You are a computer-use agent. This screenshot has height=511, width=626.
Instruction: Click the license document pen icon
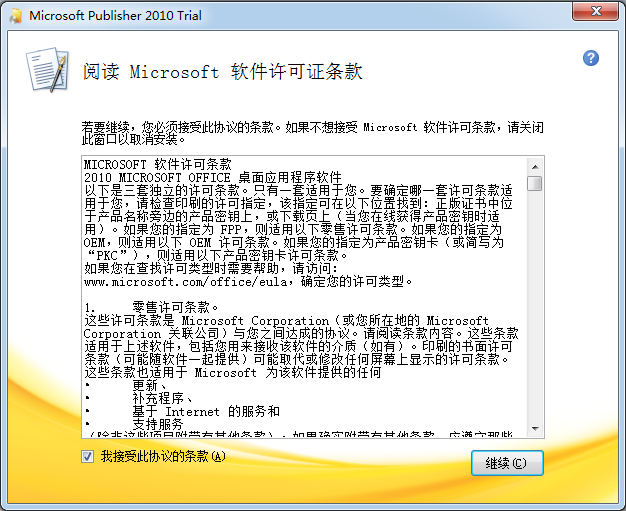click(48, 70)
